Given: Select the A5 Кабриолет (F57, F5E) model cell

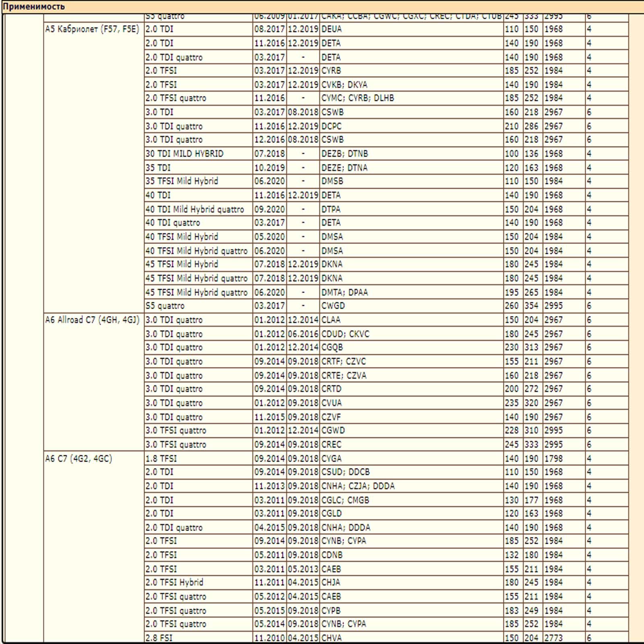Looking at the screenshot, I should [x=92, y=29].
